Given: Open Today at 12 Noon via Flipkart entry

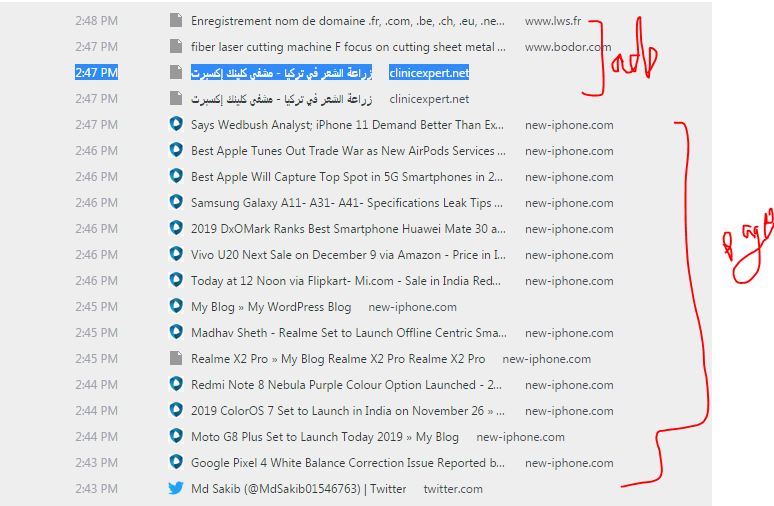Looking at the screenshot, I should pyautogui.click(x=347, y=280).
